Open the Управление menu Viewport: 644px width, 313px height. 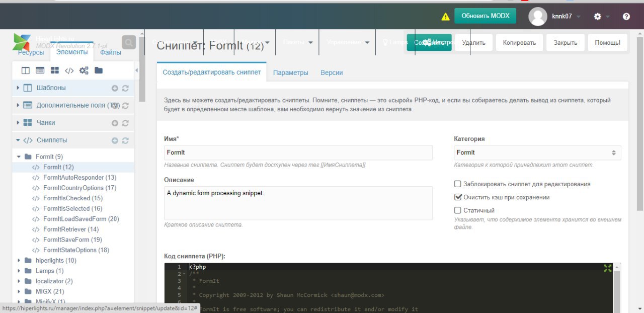(347, 42)
